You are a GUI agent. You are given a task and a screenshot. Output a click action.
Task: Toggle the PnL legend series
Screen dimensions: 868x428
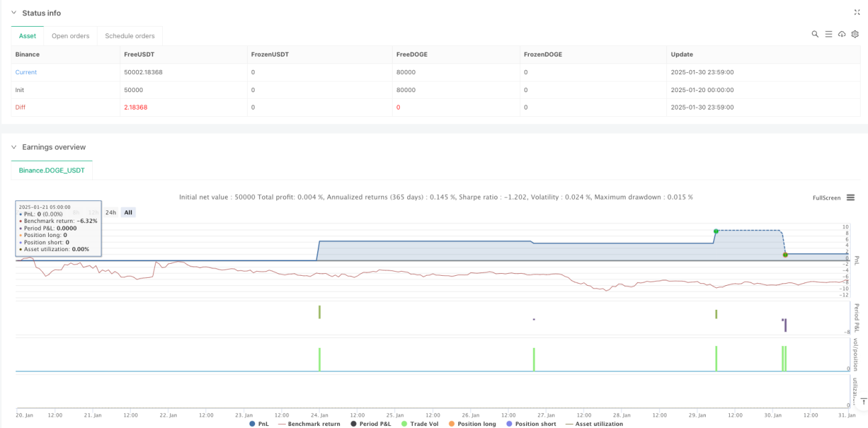pyautogui.click(x=259, y=424)
